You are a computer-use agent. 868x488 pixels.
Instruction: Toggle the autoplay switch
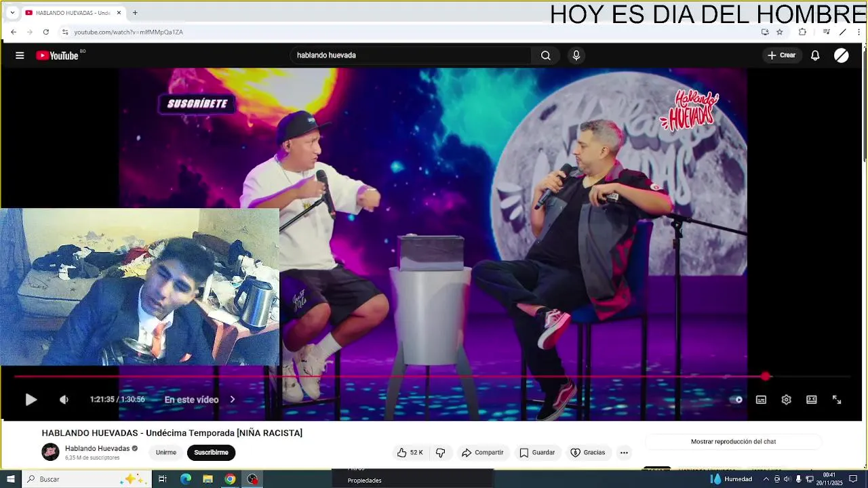(736, 400)
